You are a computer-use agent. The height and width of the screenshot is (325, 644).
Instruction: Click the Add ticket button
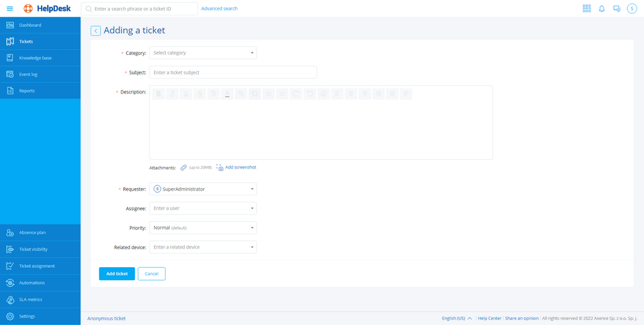point(117,273)
